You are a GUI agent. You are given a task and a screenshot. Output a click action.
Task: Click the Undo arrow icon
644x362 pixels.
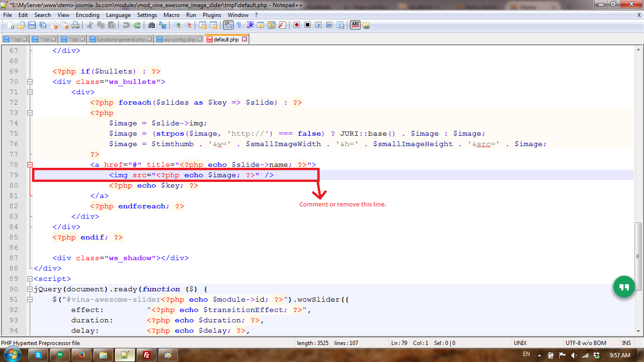(126, 25)
